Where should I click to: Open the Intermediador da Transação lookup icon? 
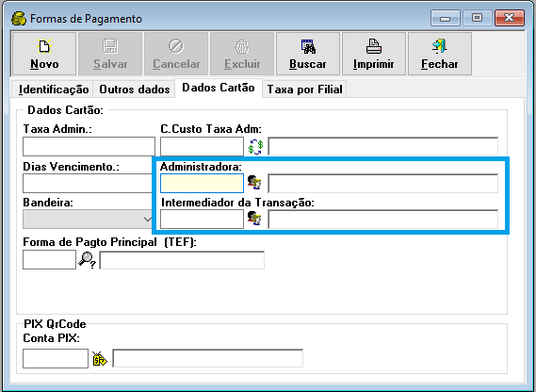(254, 219)
